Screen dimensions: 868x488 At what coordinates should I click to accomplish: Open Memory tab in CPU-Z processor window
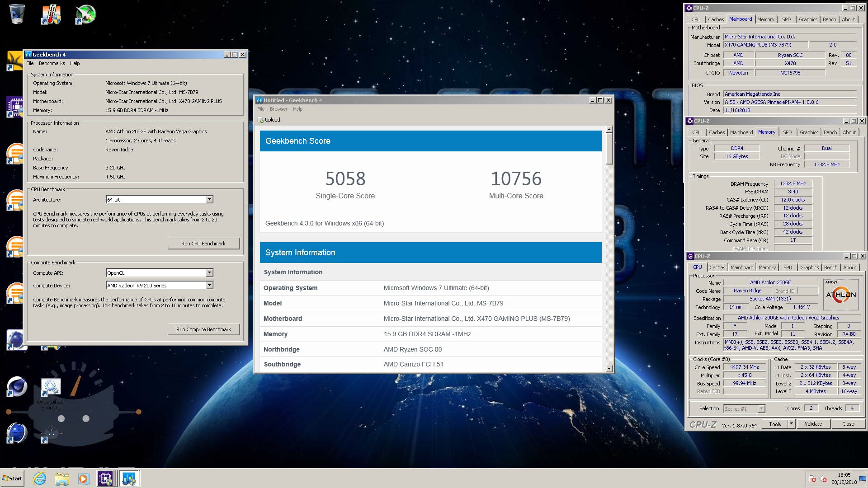767,267
